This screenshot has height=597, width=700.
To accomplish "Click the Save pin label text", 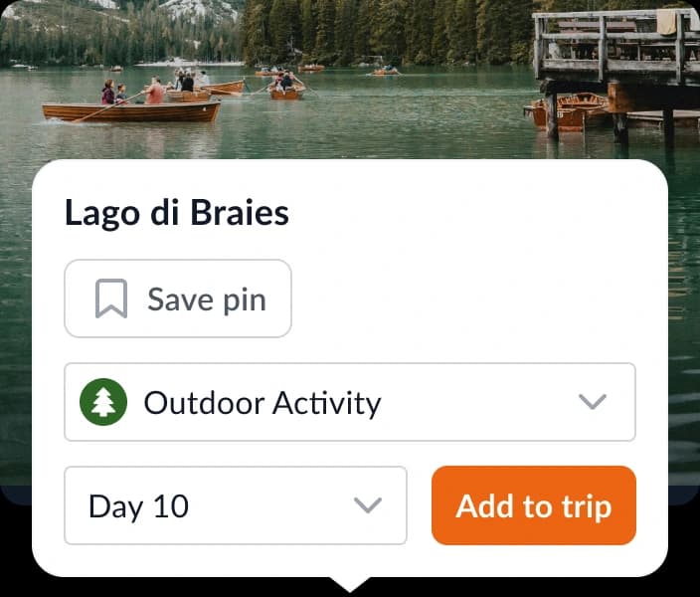I will [x=207, y=298].
